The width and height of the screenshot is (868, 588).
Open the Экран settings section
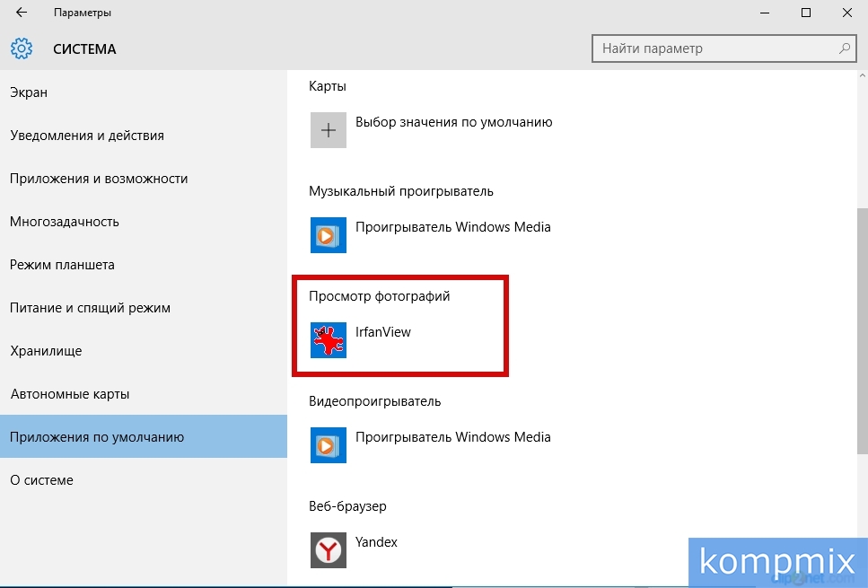[144, 92]
